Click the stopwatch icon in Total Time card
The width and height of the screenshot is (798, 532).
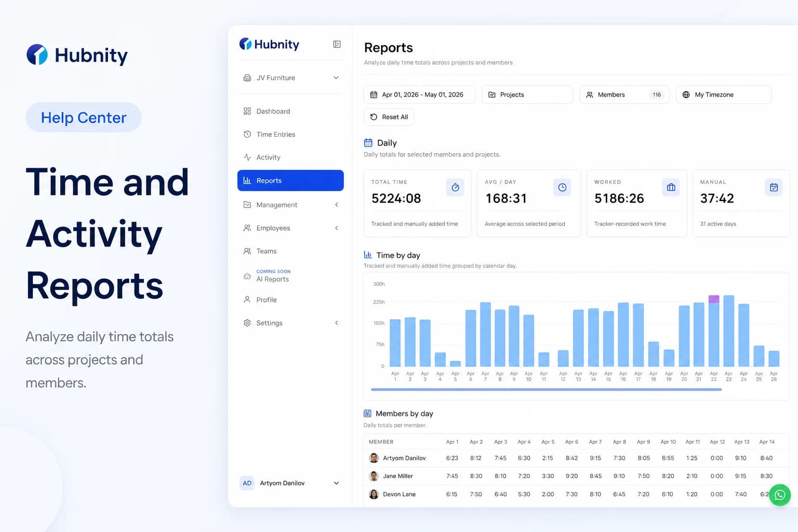pos(455,188)
